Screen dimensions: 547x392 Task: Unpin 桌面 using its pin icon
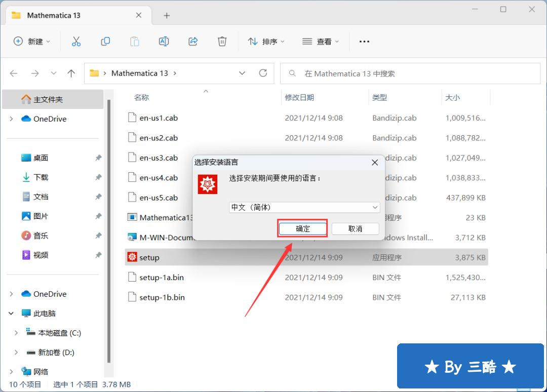point(98,158)
